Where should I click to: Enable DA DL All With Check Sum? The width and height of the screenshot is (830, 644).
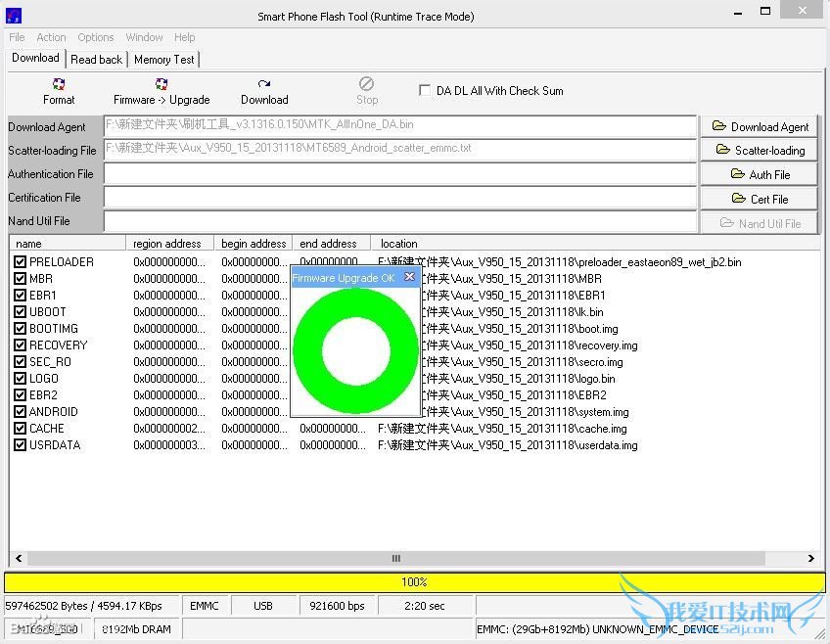click(425, 90)
